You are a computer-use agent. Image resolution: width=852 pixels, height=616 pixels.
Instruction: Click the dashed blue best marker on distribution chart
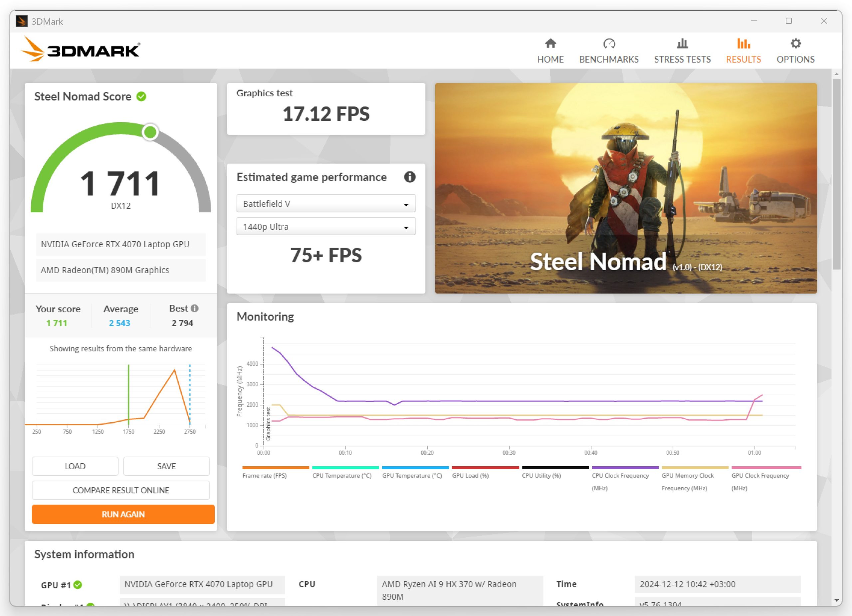point(190,395)
